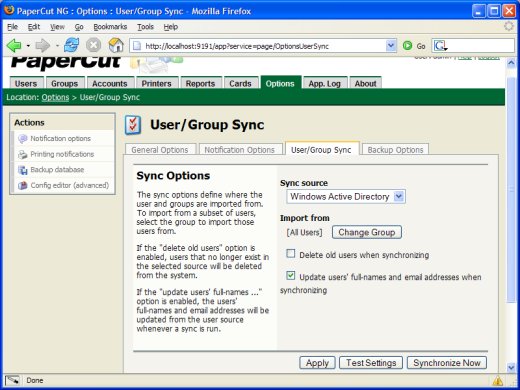
Task: Open the Sync source dropdown
Action: (x=346, y=197)
